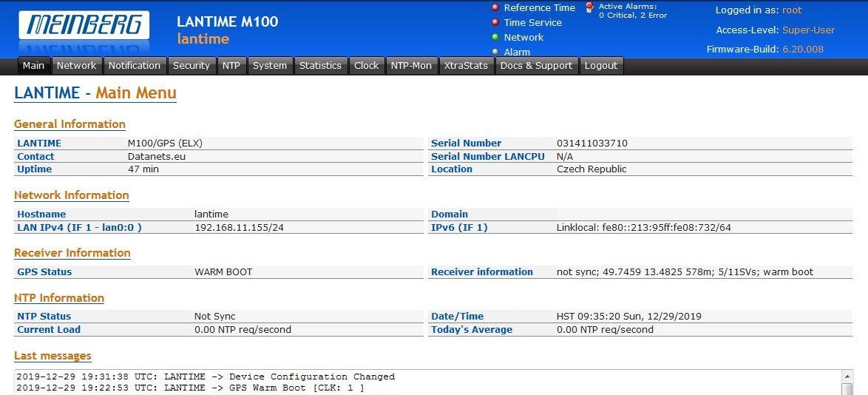Select the System tab
This screenshot has height=395, width=868.
[270, 65]
